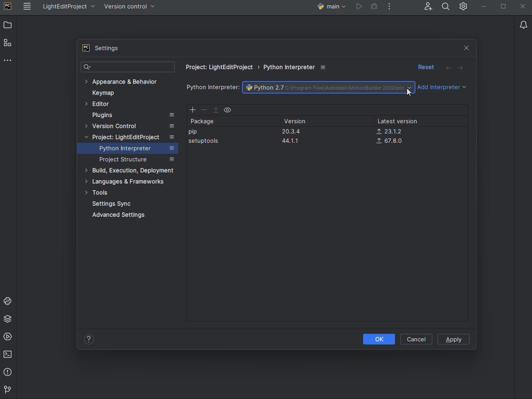Open the Layers tool window icon

[8, 319]
